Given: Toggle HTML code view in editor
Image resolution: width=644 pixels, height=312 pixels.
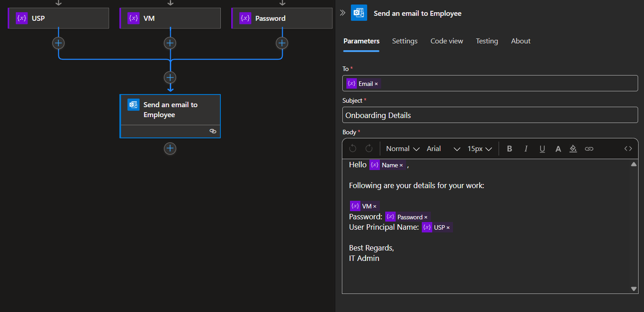Looking at the screenshot, I should click(628, 149).
